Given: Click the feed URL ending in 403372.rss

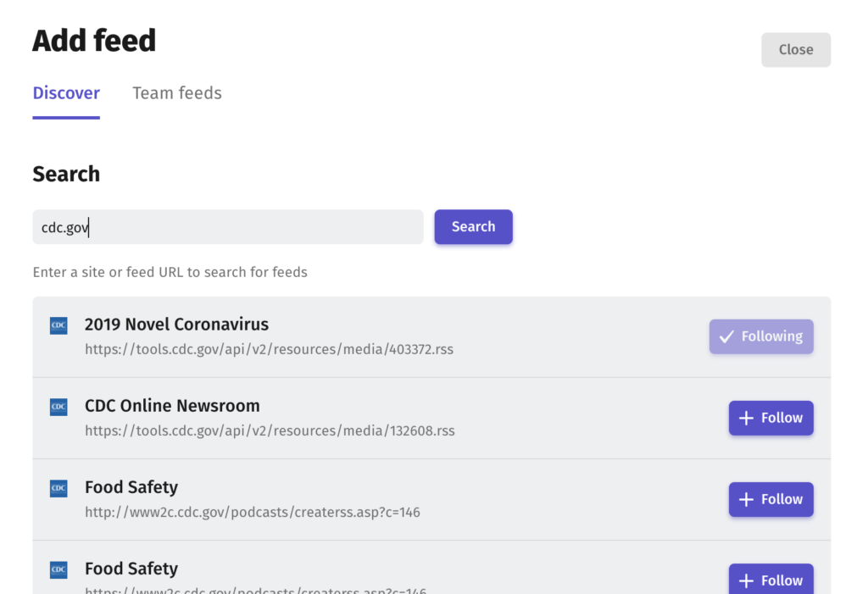Looking at the screenshot, I should (x=269, y=349).
